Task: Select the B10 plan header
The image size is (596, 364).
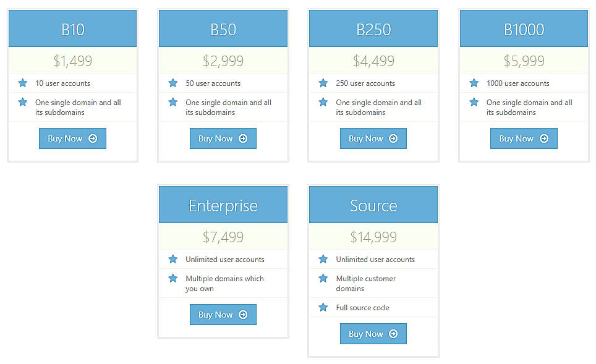Action: pyautogui.click(x=72, y=28)
